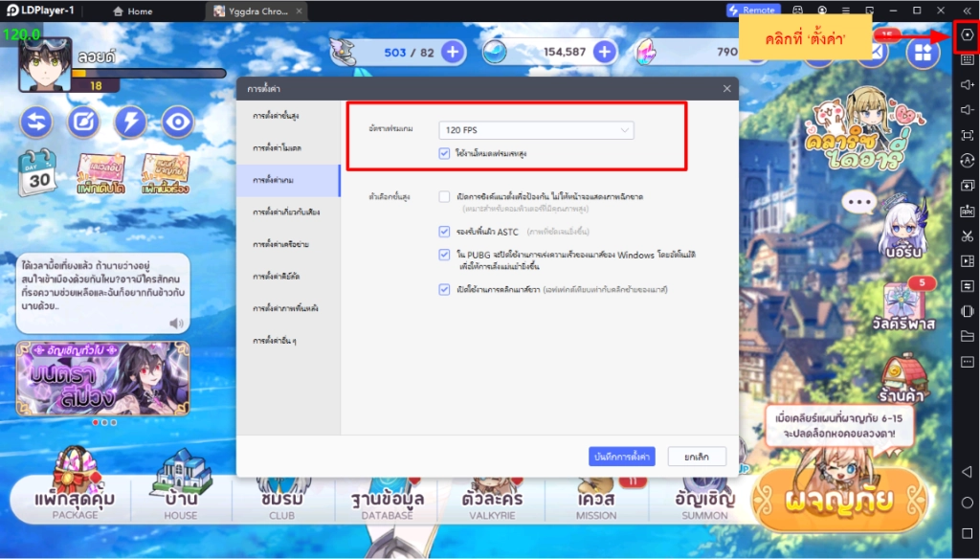Click the Android back triangle button
Image resolution: width=980 pixels, height=559 pixels.
pyautogui.click(x=967, y=472)
